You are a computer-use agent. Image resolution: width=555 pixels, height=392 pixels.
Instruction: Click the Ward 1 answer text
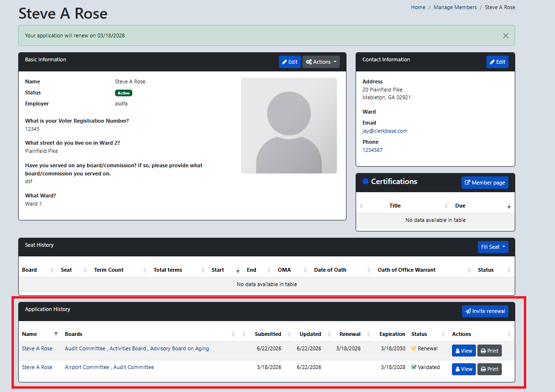(x=33, y=204)
